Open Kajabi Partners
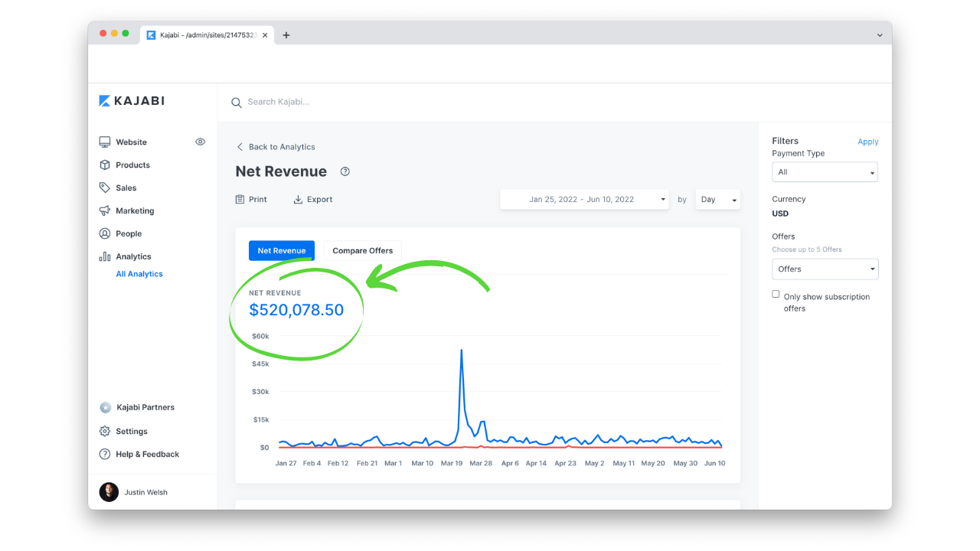The height and width of the screenshot is (551, 980). (x=145, y=407)
